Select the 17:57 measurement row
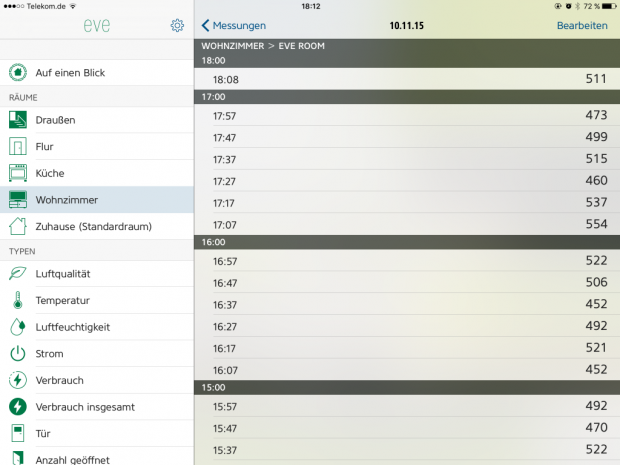The height and width of the screenshot is (465, 620). 407,115
